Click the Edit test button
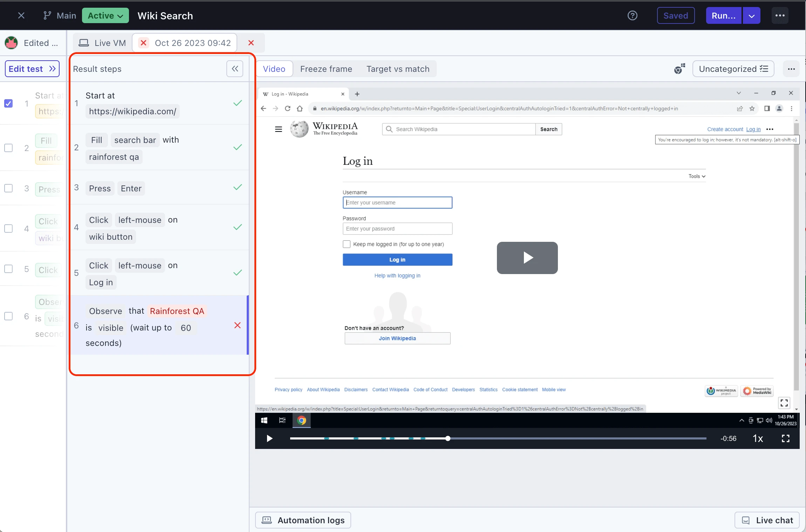Image resolution: width=806 pixels, height=532 pixels. pos(32,69)
